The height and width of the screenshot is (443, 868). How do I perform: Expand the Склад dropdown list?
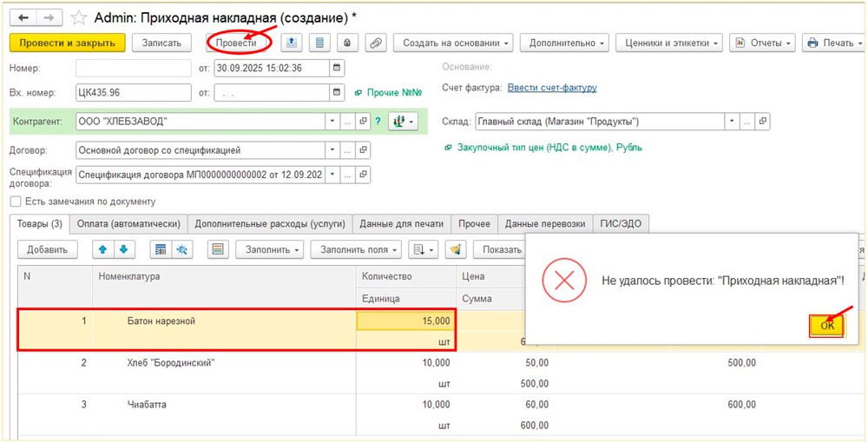(732, 122)
